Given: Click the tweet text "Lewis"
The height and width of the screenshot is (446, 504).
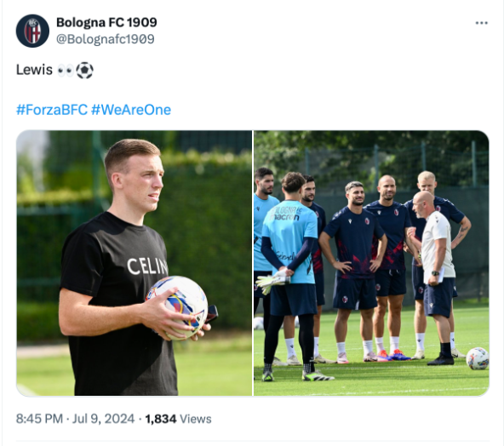Looking at the screenshot, I should pyautogui.click(x=34, y=70).
